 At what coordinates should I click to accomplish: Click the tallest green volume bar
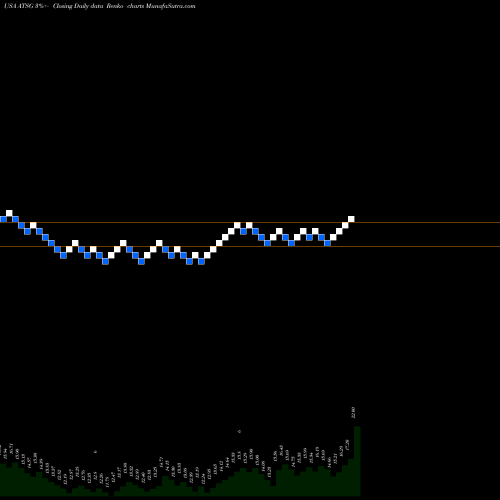click(x=357, y=461)
